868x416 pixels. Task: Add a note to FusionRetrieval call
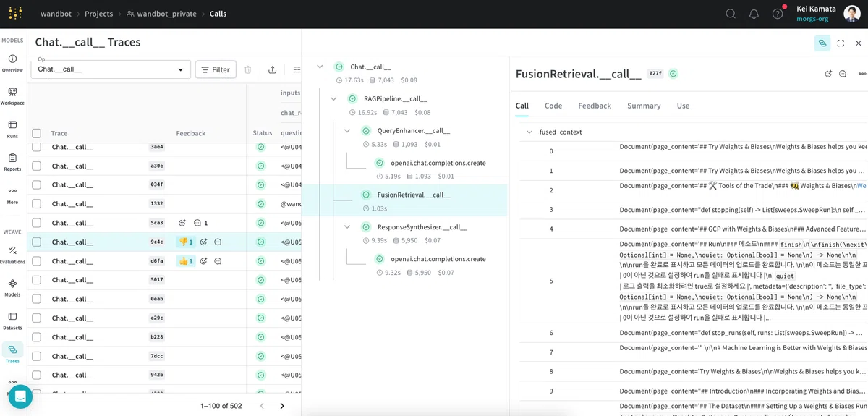843,74
